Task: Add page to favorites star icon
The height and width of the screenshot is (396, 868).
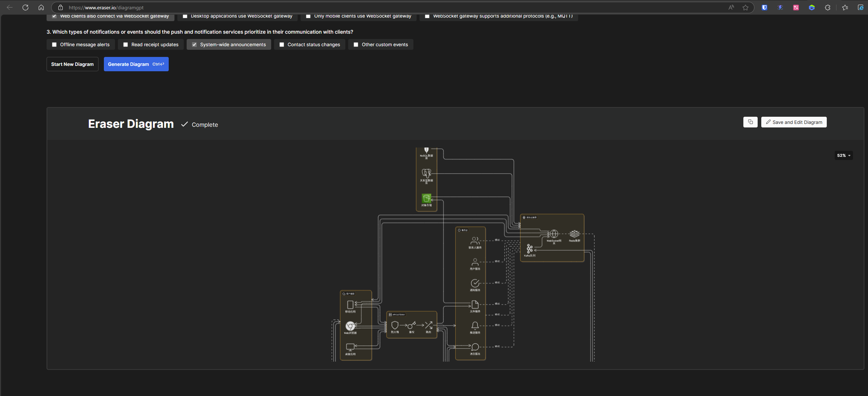Action: pos(745,8)
